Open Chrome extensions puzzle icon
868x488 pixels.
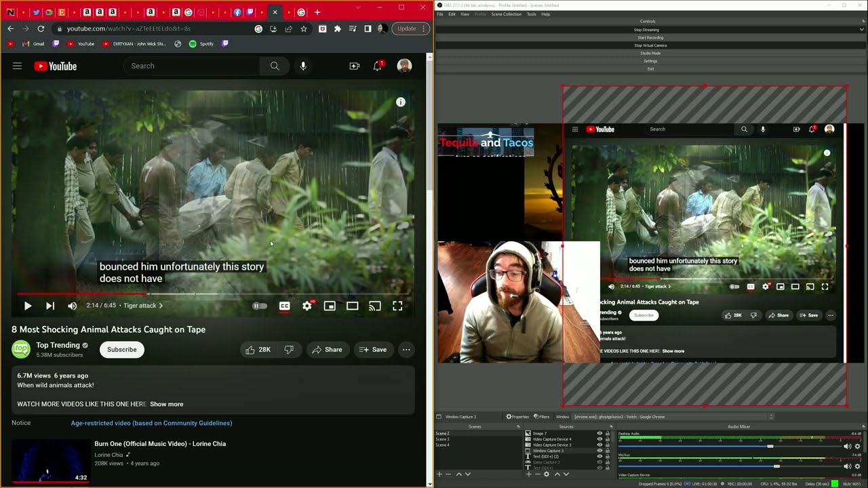(x=338, y=28)
